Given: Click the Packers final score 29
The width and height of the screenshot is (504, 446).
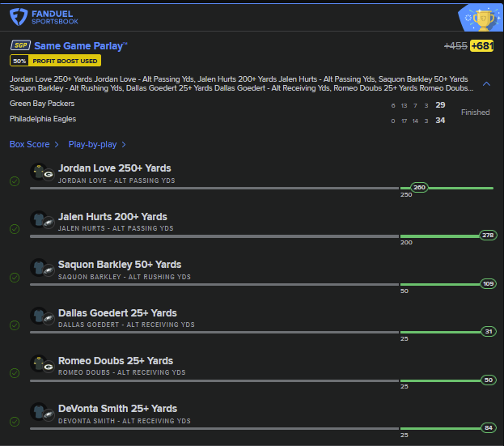Looking at the screenshot, I should (440, 105).
